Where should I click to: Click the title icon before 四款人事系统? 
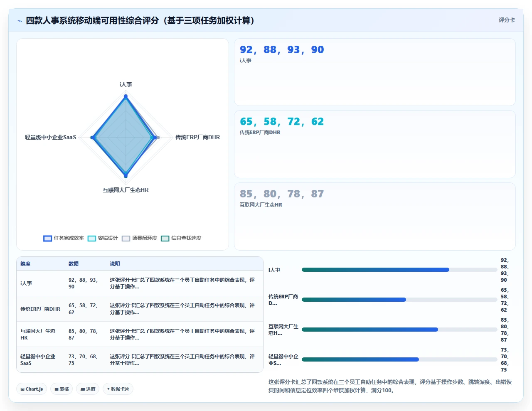20,21
